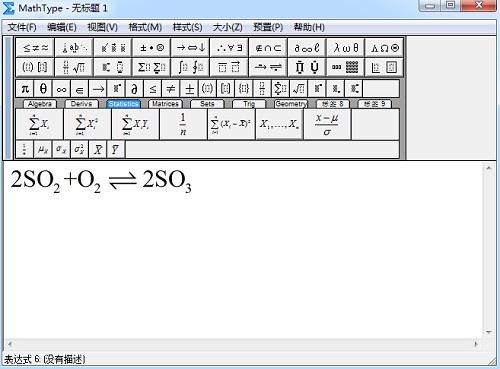This screenshot has height=369, width=500.
Task: Open the 帮助(H) menu
Action: 309,27
